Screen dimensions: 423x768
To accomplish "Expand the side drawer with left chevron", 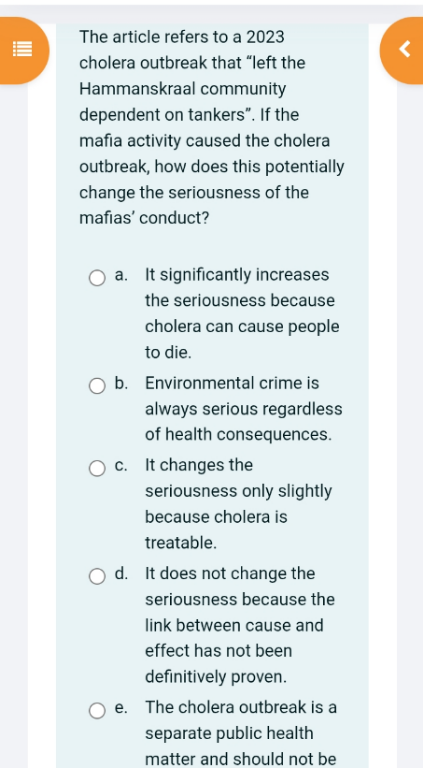I will [x=404, y=50].
